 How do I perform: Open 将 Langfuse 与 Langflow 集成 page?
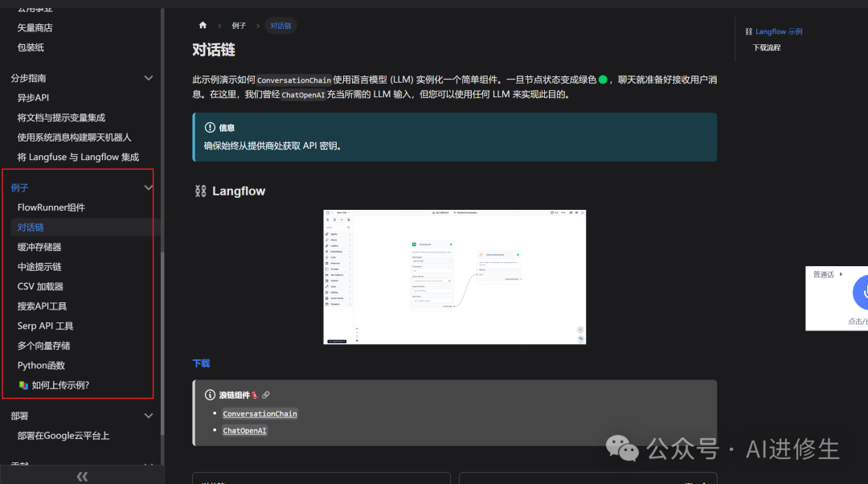(78, 158)
